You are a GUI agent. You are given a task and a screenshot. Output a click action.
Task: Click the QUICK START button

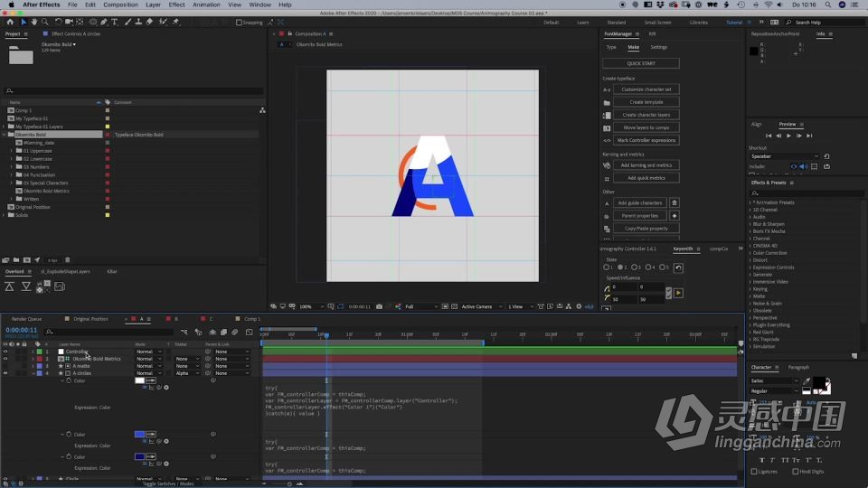[x=641, y=63]
